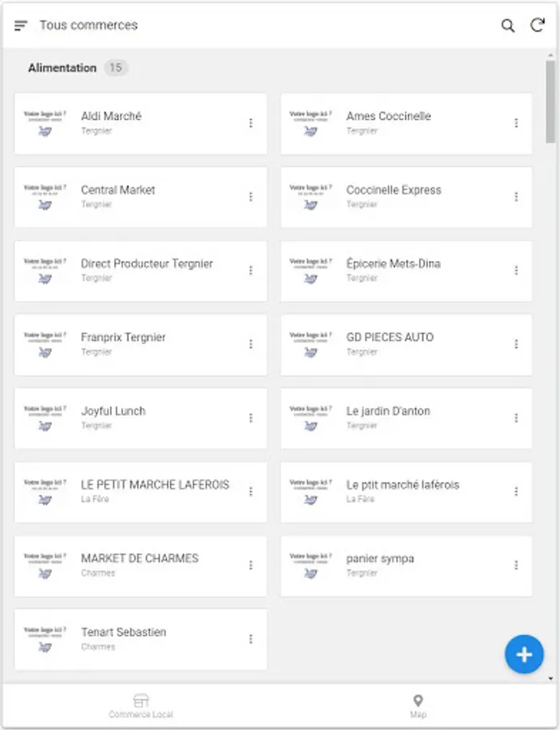This screenshot has width=560, height=730.
Task: Open the Central Market listing
Action: pos(118,191)
